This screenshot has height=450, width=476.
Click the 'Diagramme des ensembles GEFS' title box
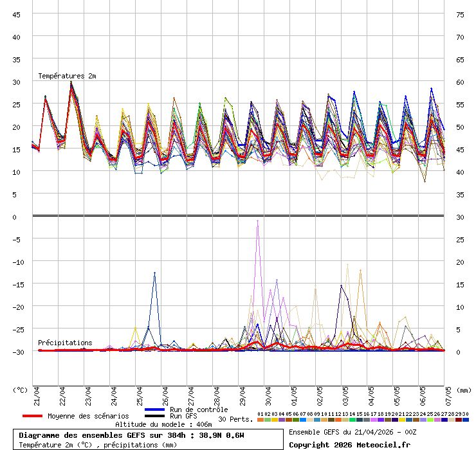[x=149, y=439]
